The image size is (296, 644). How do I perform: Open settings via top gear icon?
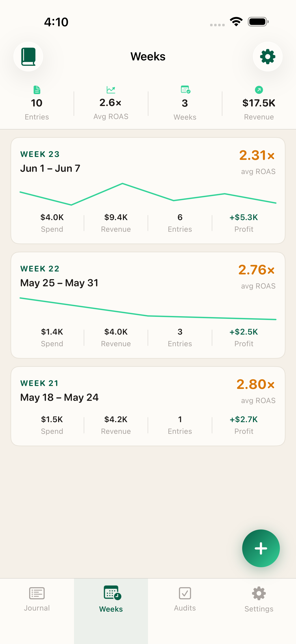click(268, 57)
